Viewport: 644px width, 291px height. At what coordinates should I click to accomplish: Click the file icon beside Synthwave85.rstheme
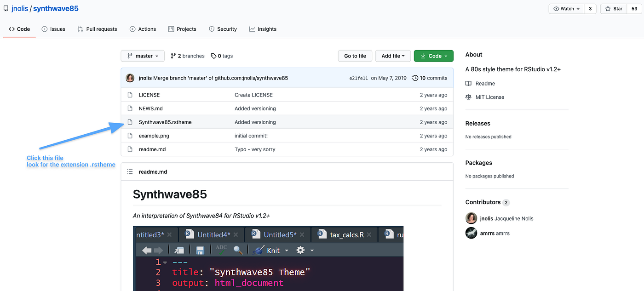pyautogui.click(x=130, y=122)
